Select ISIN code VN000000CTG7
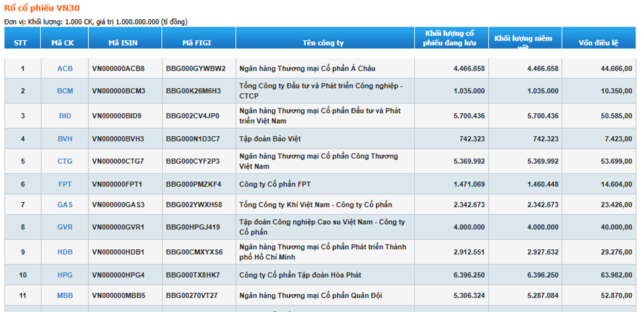Viewport: 644px width, 312px height. 118,161
